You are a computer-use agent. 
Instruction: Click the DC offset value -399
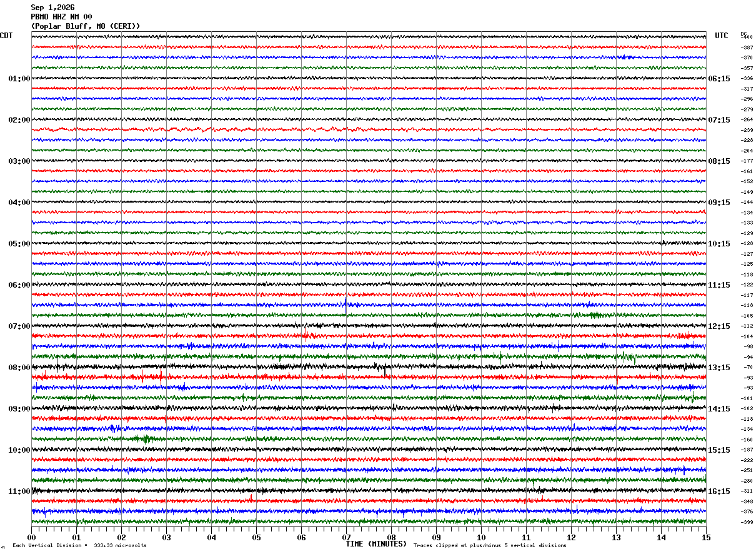747,522
